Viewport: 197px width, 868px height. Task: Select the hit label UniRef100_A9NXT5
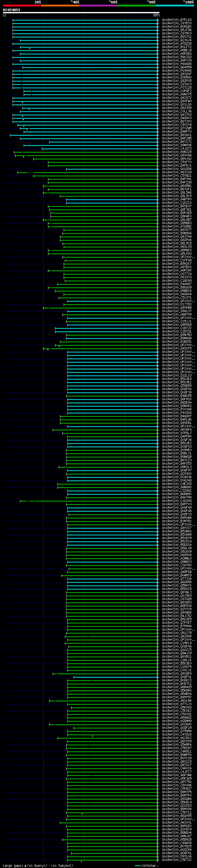(x=176, y=94)
